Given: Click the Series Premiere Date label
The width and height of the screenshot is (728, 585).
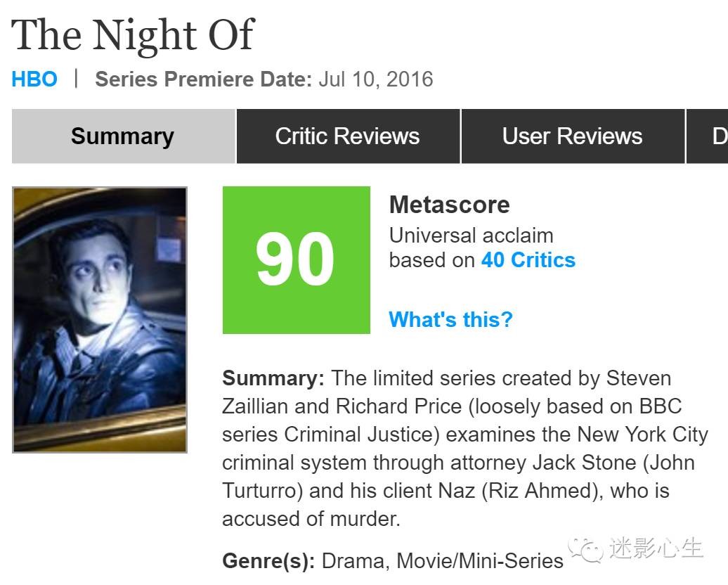Looking at the screenshot, I should (x=203, y=79).
